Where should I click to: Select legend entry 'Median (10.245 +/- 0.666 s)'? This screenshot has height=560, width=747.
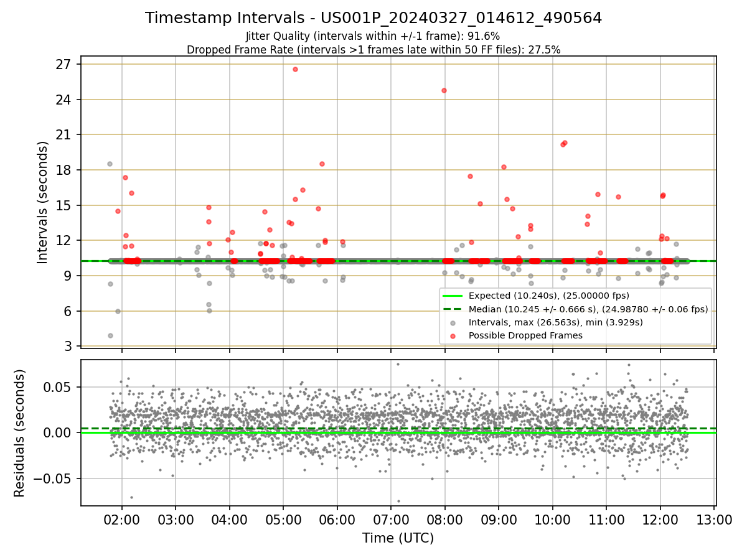(x=588, y=309)
